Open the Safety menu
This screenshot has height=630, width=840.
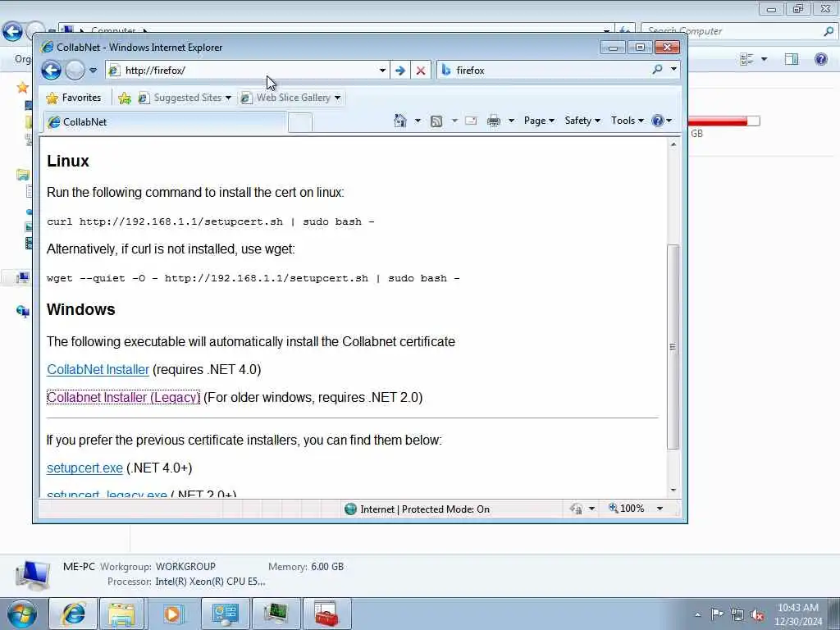coord(582,121)
